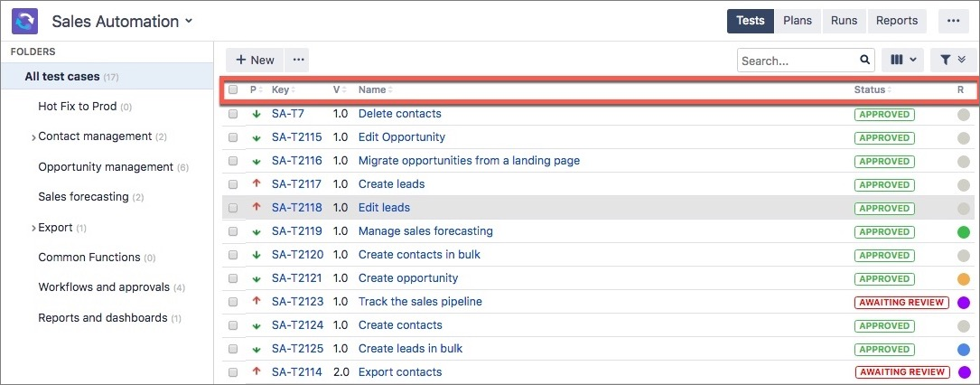The image size is (980, 385).
Task: Open the filter funnel icon
Action: click(x=952, y=60)
